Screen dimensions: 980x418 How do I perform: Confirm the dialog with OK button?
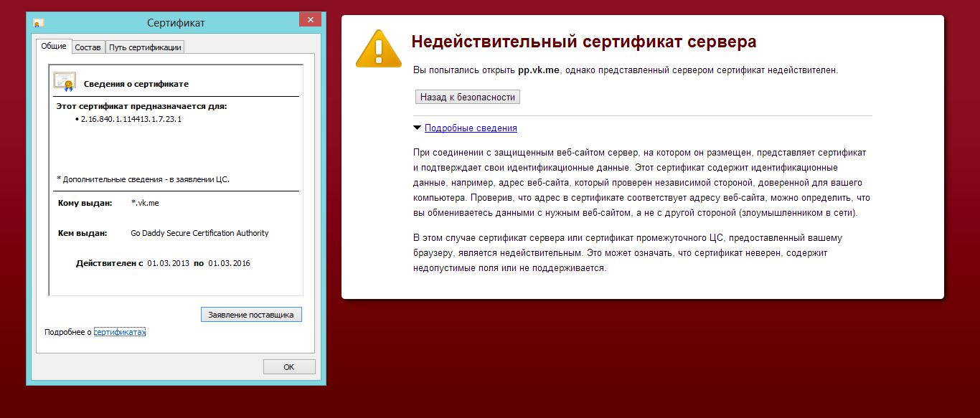[289, 366]
